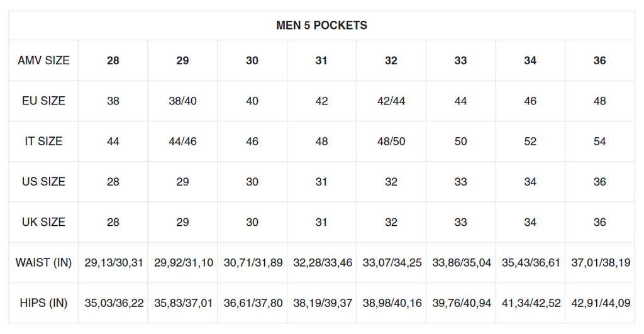The image size is (644, 334).
Task: Select hips value 42,91/44,09
Action: (x=601, y=303)
